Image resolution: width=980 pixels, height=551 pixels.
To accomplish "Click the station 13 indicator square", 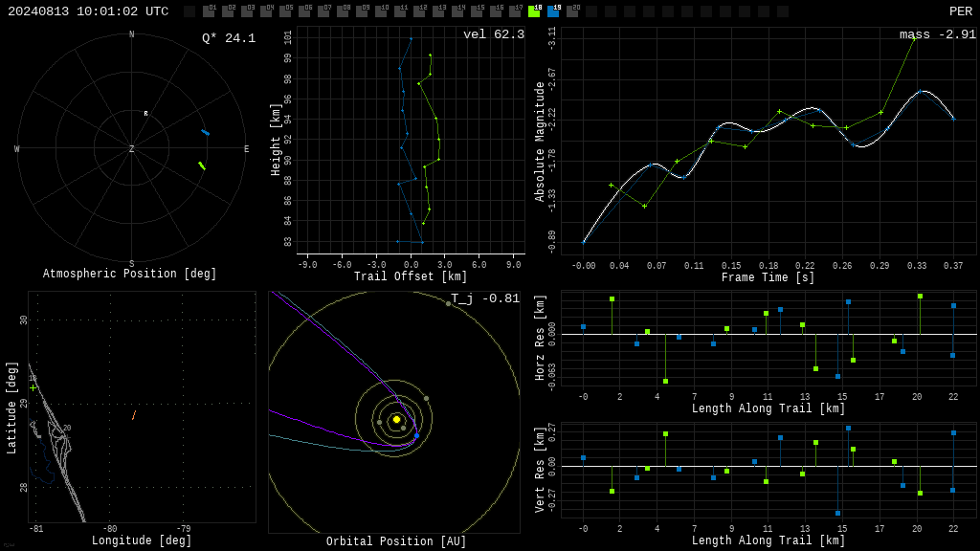I will [438, 11].
